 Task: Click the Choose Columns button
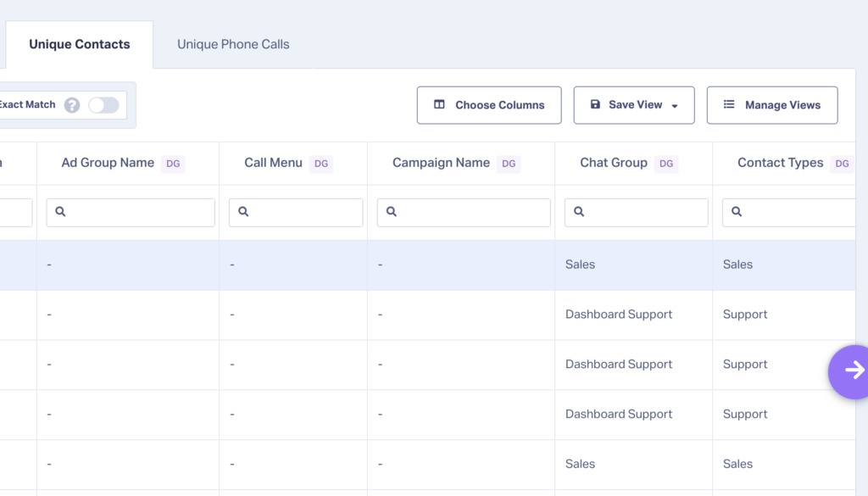(489, 105)
